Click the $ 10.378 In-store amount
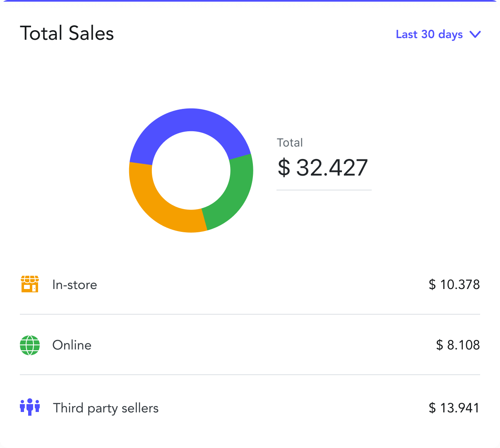 (454, 285)
